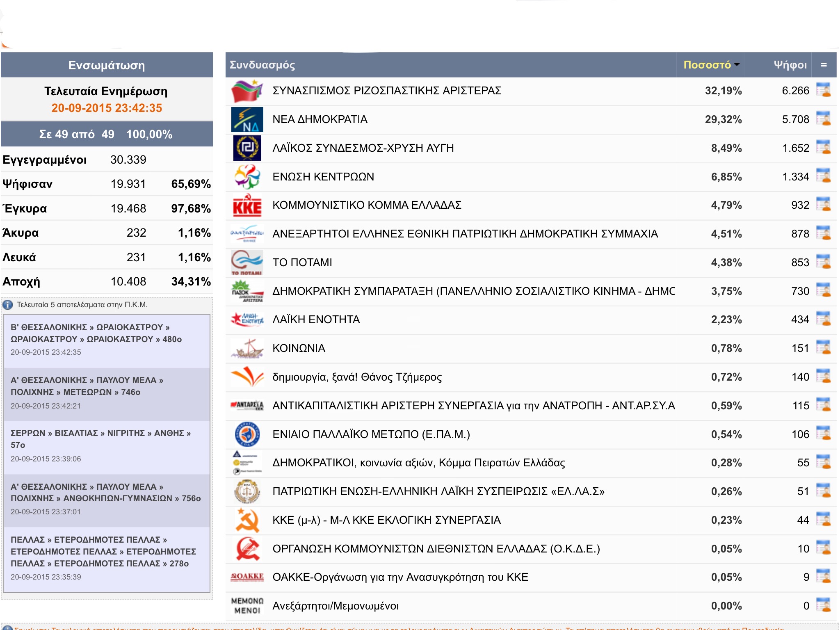Click the Ε.ΠΑ.Μ. round blue logo

click(x=247, y=434)
